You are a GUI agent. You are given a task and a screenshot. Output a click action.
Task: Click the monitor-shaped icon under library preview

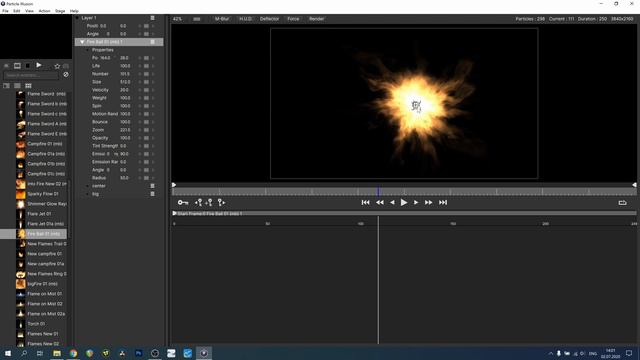pyautogui.click(x=17, y=66)
